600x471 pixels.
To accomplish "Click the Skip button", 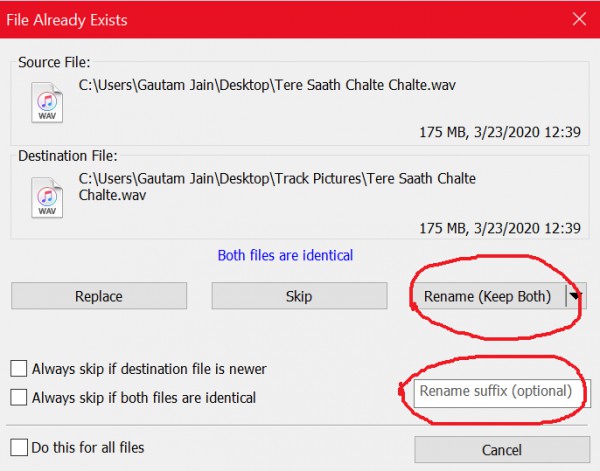I will tap(299, 296).
